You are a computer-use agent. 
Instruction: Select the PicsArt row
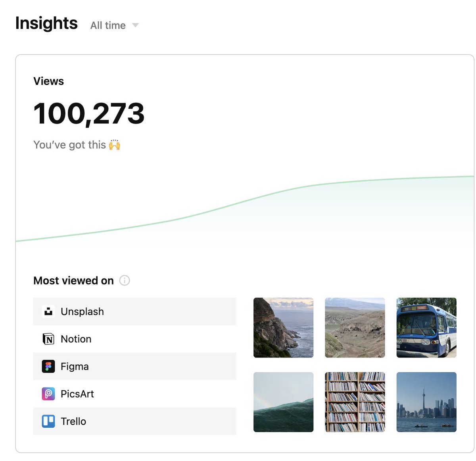click(x=134, y=394)
